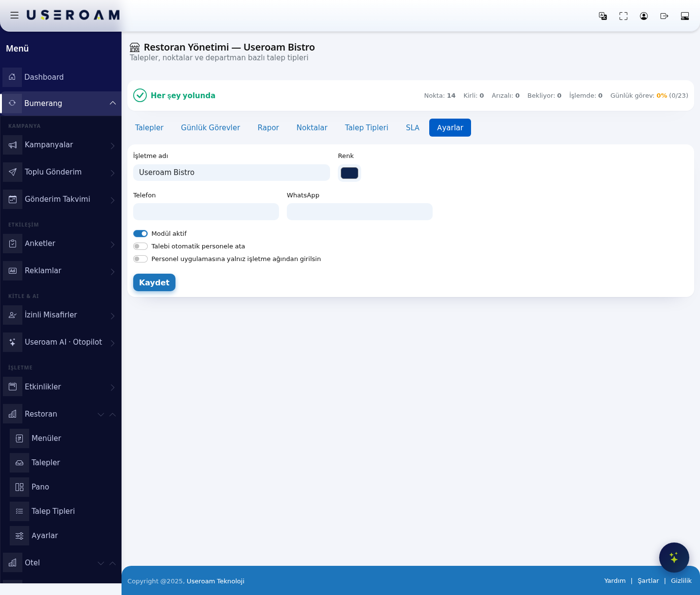Expand the Toplu Gönderim submenu arrow
Viewport: 700px width, 595px height.
pos(113,173)
